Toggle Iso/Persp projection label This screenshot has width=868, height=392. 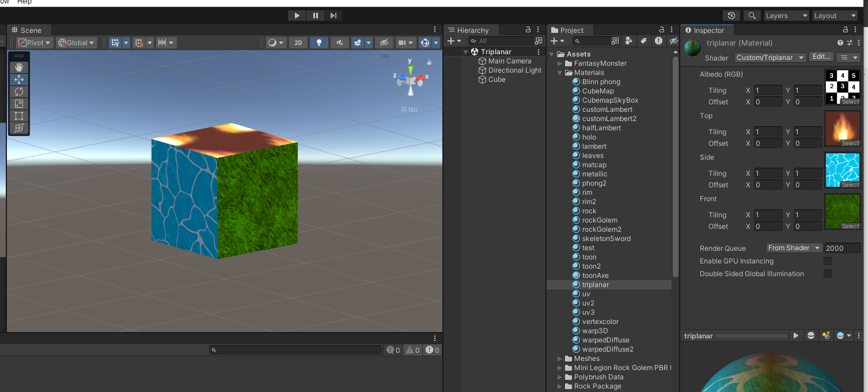[x=410, y=110]
